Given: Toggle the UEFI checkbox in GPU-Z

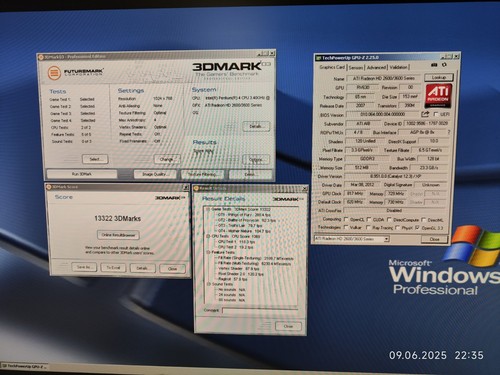Looking at the screenshot, I should [435, 114].
